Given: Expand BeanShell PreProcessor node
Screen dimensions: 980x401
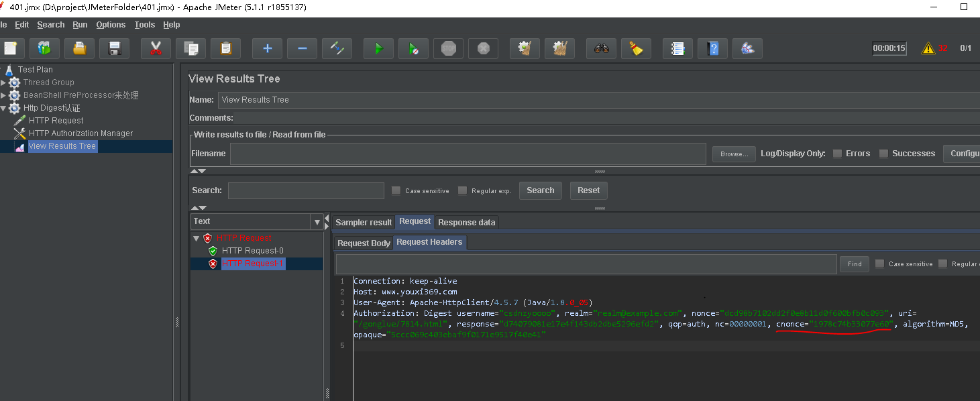Looking at the screenshot, I should [x=3, y=95].
